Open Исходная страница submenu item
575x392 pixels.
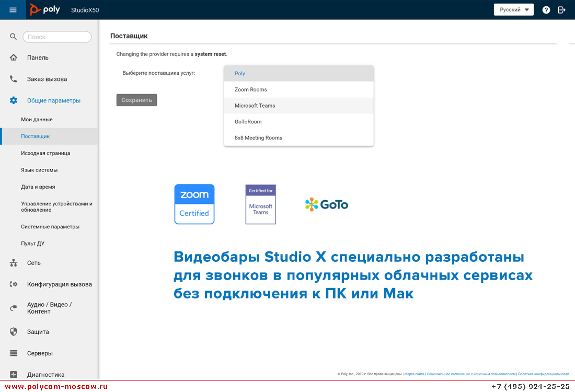[x=45, y=153]
